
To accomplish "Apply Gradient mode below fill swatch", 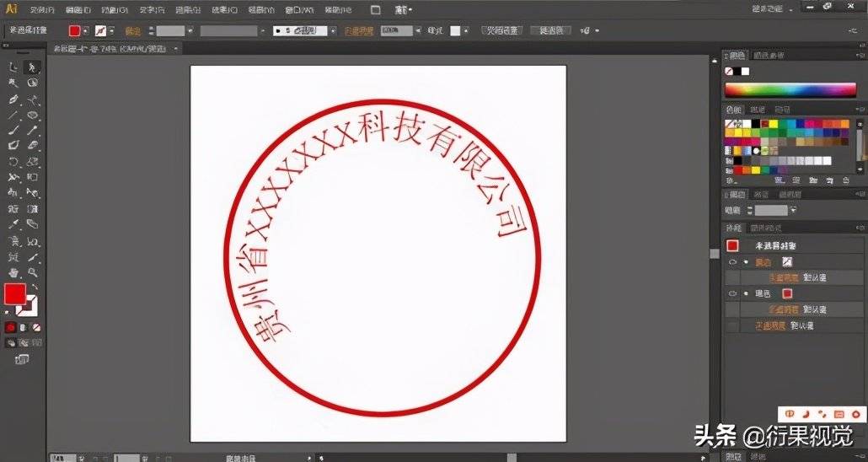I will (x=24, y=327).
